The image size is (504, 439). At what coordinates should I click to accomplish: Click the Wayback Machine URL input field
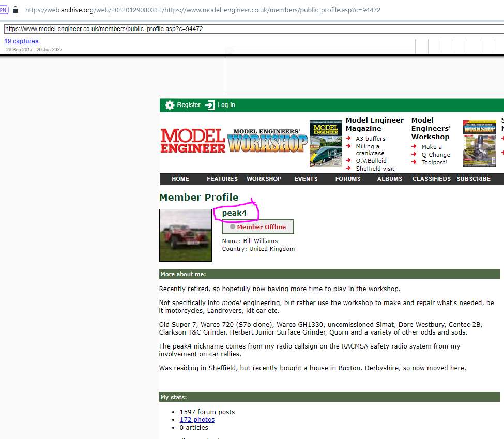(x=254, y=28)
